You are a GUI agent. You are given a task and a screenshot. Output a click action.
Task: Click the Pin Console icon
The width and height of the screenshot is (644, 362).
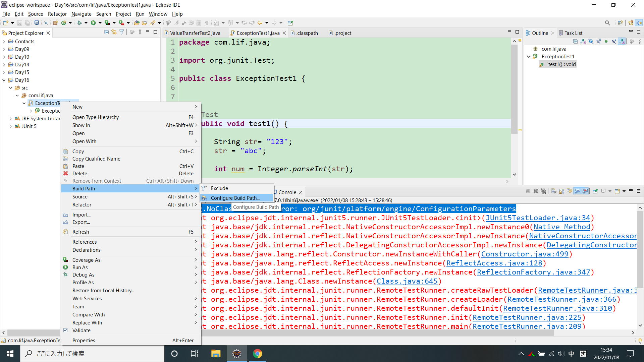(595, 191)
